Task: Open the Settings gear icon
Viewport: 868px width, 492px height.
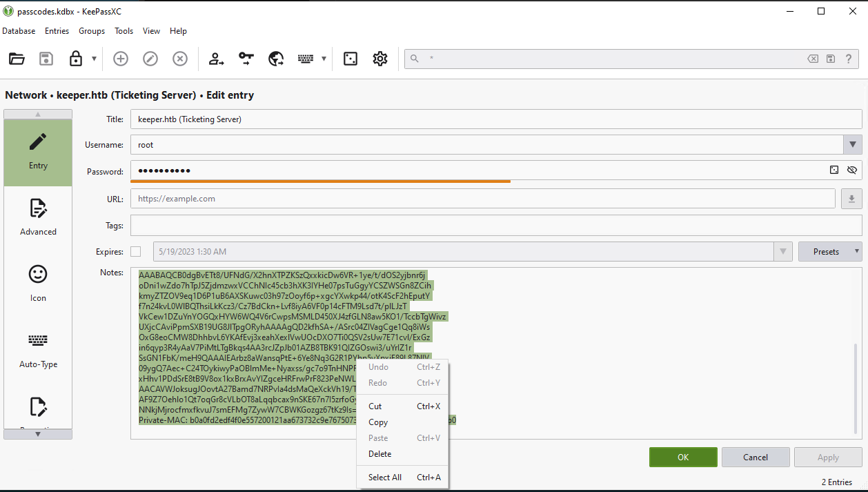Action: (x=380, y=59)
